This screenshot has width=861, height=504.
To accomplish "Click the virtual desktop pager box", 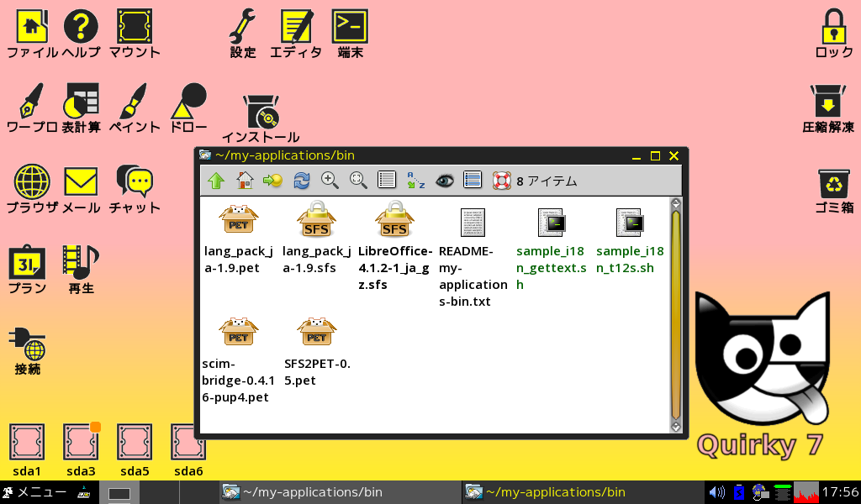I will (x=119, y=494).
